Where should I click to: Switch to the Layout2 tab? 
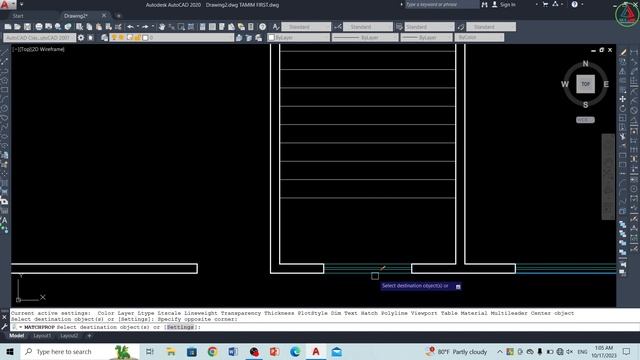click(x=69, y=336)
